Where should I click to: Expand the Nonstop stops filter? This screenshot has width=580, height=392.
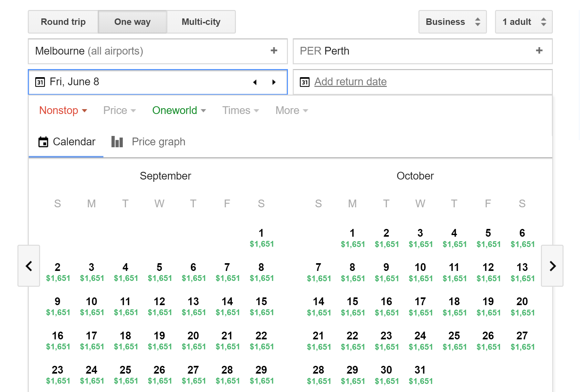(63, 110)
